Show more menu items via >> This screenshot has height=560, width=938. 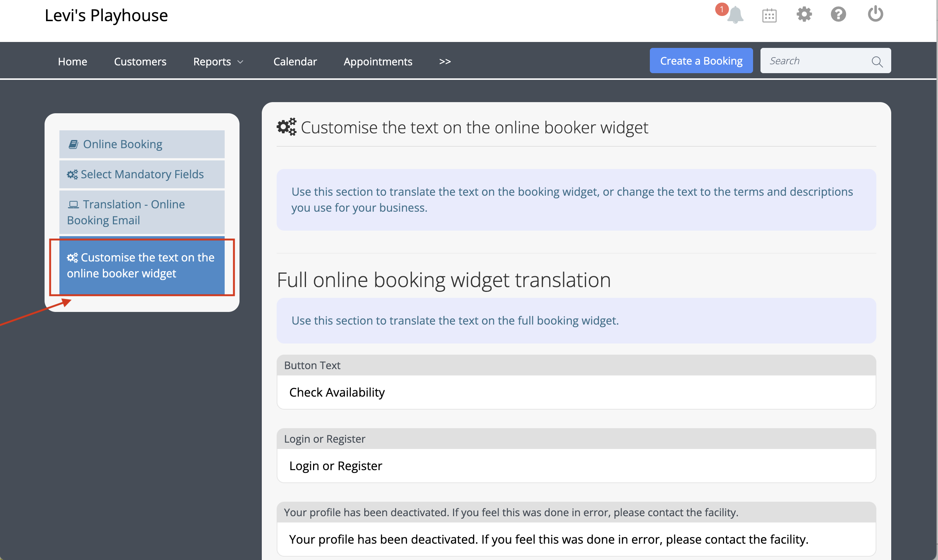coord(445,61)
